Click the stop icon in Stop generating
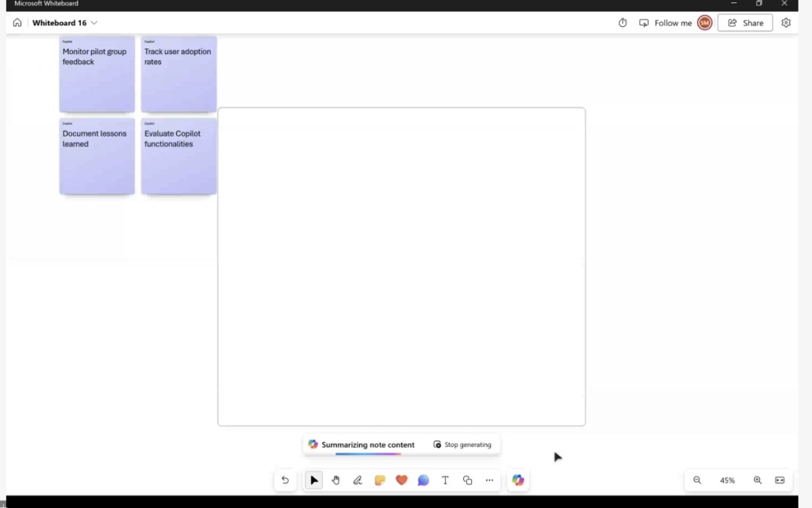This screenshot has height=508, width=812. coord(437,444)
